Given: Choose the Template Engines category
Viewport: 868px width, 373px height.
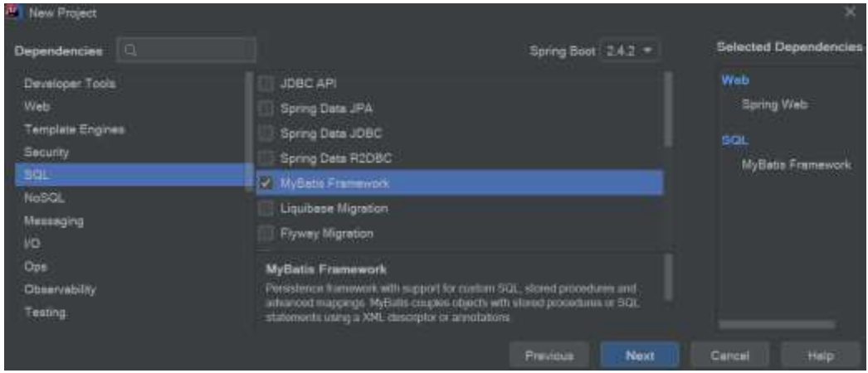Looking at the screenshot, I should point(75,129).
